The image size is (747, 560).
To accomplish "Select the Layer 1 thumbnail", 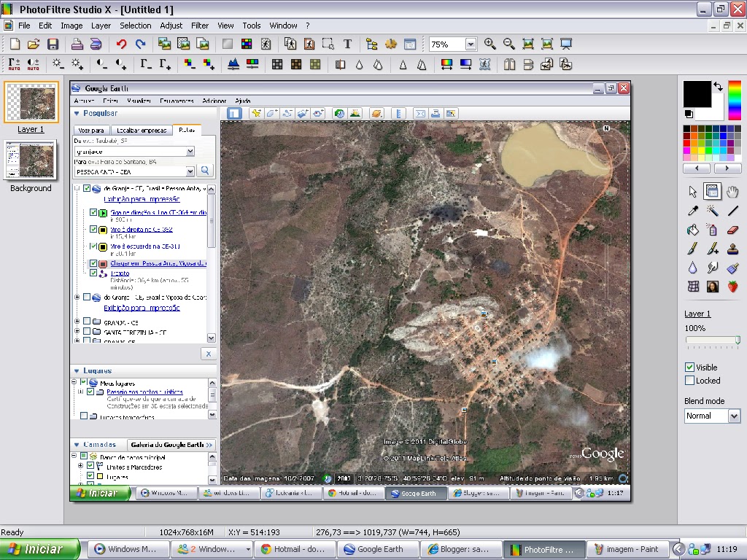I will pyautogui.click(x=31, y=102).
